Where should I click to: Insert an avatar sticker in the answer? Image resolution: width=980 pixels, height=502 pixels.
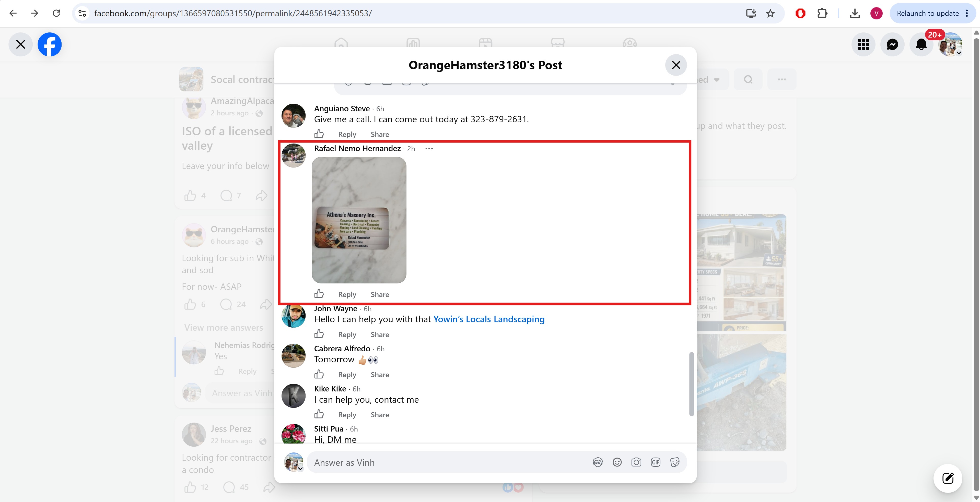click(x=598, y=462)
